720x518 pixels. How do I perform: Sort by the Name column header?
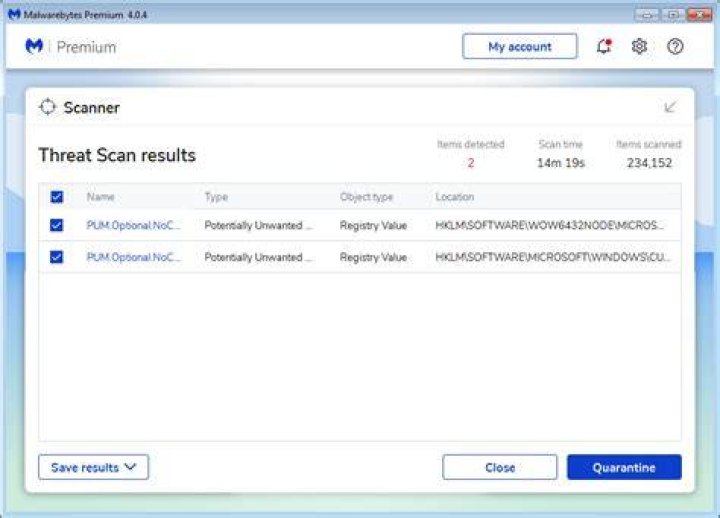tap(101, 197)
